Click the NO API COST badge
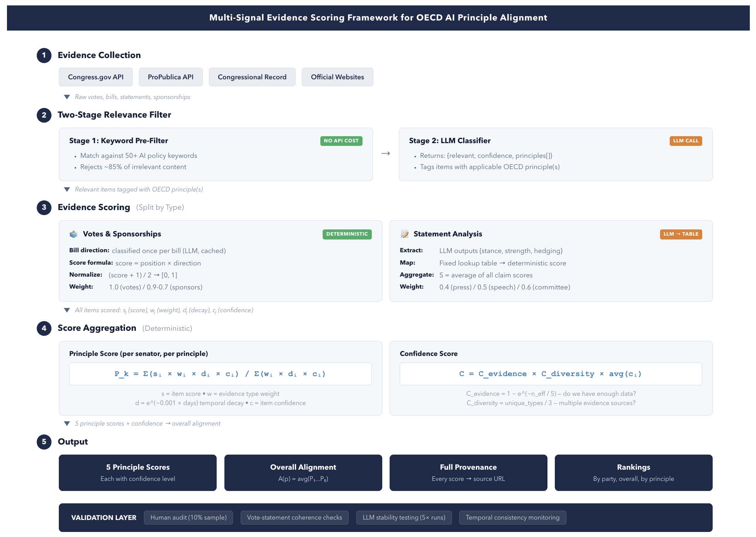Image resolution: width=756 pixels, height=537 pixels. (341, 141)
